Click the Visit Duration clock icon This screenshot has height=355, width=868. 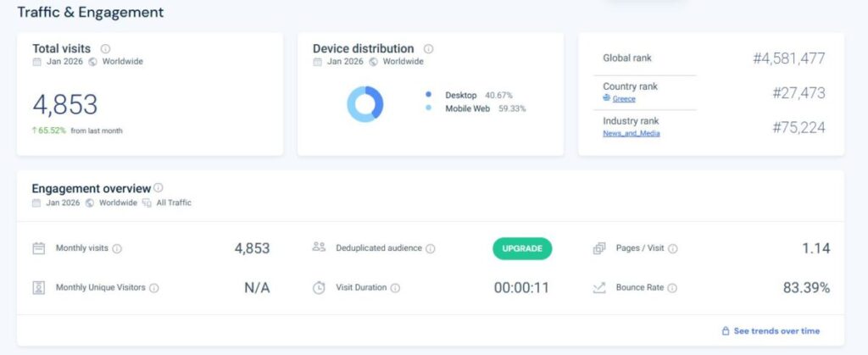(x=319, y=288)
